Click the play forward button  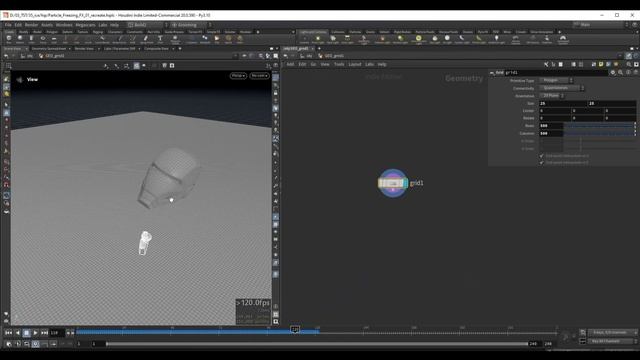pyautogui.click(x=36, y=333)
